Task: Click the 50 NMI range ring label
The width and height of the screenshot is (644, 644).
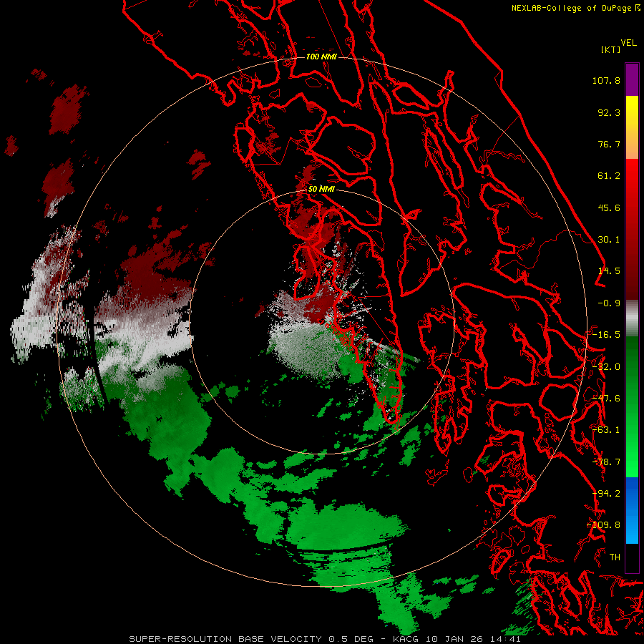Action: pyautogui.click(x=321, y=189)
